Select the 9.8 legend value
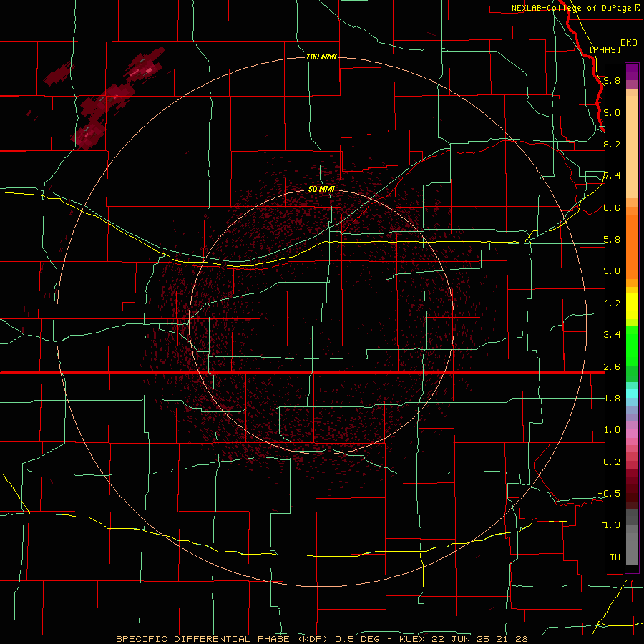This screenshot has height=644, width=644. pos(612,80)
